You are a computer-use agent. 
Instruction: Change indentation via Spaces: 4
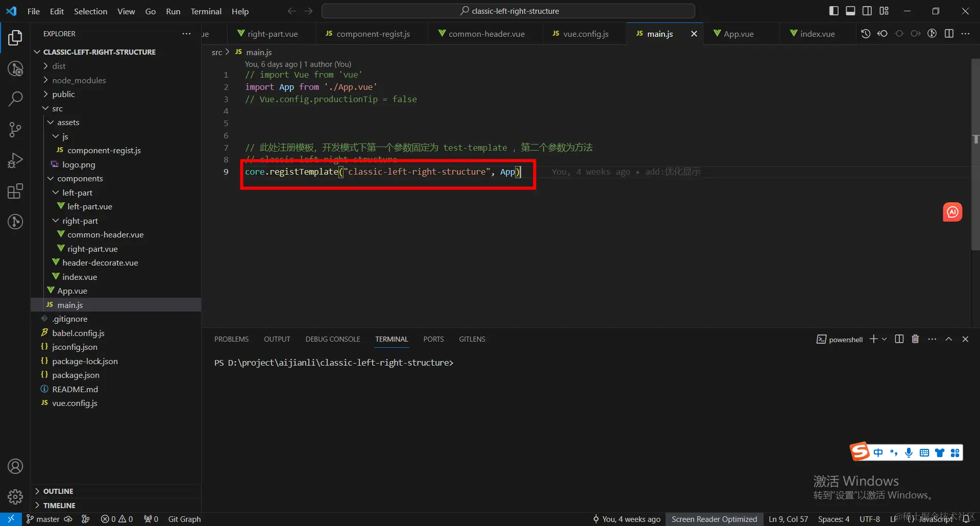coord(834,519)
